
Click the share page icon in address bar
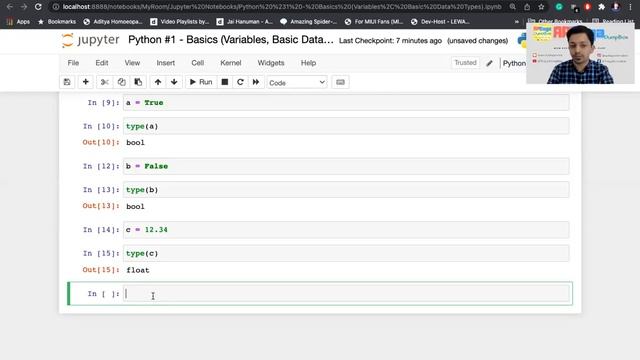click(x=527, y=7)
